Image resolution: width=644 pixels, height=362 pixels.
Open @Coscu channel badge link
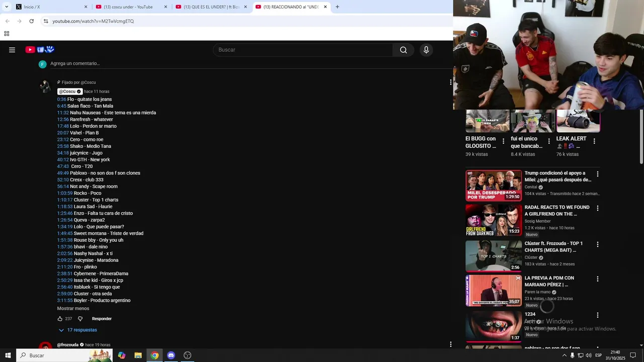[70, 92]
